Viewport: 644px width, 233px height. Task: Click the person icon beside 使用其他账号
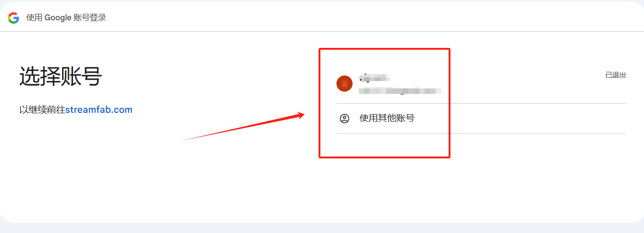point(344,118)
